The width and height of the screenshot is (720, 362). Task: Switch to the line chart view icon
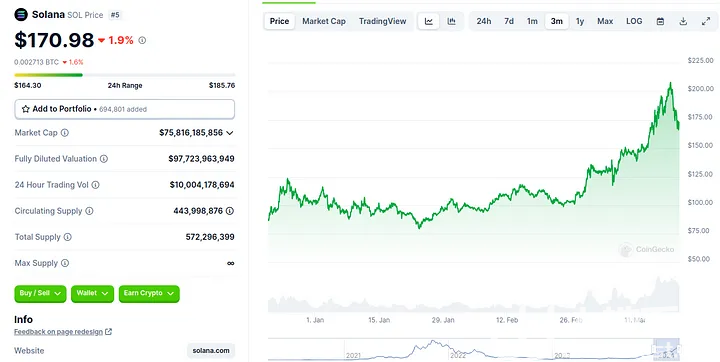click(x=429, y=22)
